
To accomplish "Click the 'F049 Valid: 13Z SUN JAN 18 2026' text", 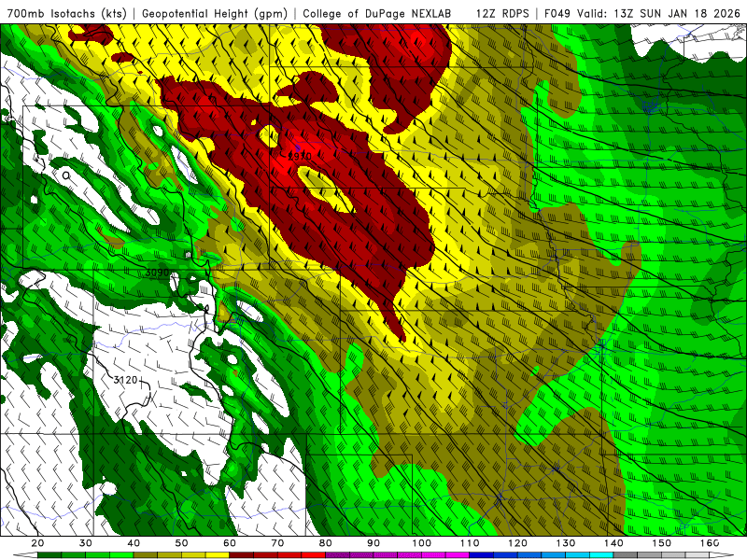I will click(641, 13).
